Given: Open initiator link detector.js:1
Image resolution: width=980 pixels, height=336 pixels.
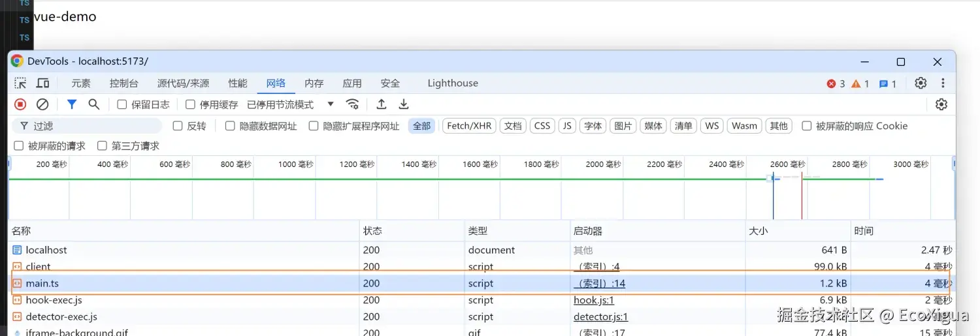Looking at the screenshot, I should (600, 316).
